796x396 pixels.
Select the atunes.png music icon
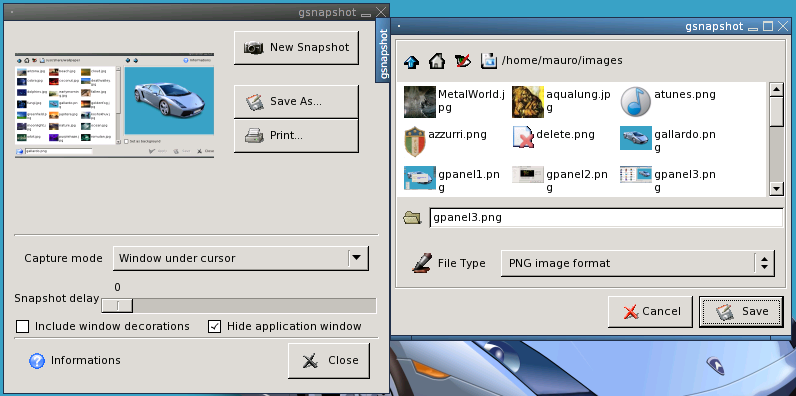(x=636, y=102)
